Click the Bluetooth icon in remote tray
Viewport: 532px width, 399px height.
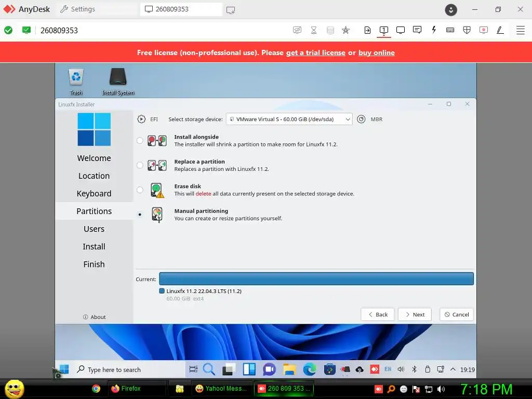tap(414, 369)
